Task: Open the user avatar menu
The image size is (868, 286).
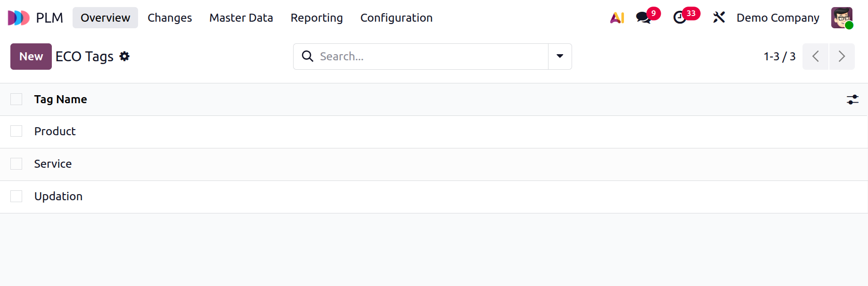Action: click(x=842, y=18)
